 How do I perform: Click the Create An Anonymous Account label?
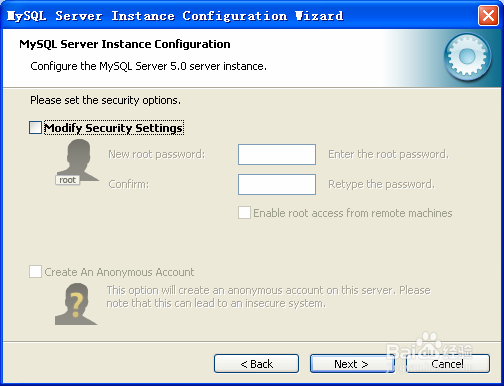pyautogui.click(x=119, y=272)
